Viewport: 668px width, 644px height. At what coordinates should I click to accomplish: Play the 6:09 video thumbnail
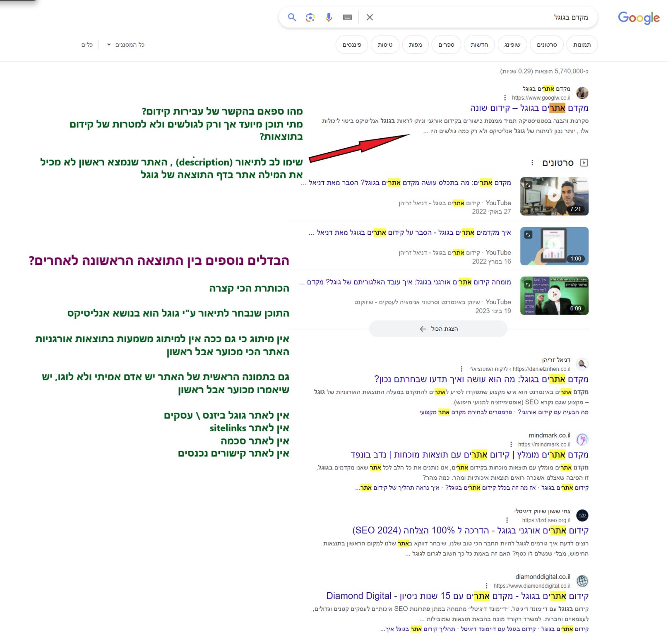(x=554, y=296)
